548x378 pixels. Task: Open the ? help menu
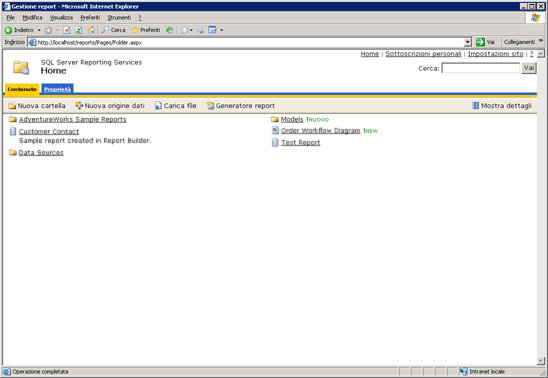(140, 17)
